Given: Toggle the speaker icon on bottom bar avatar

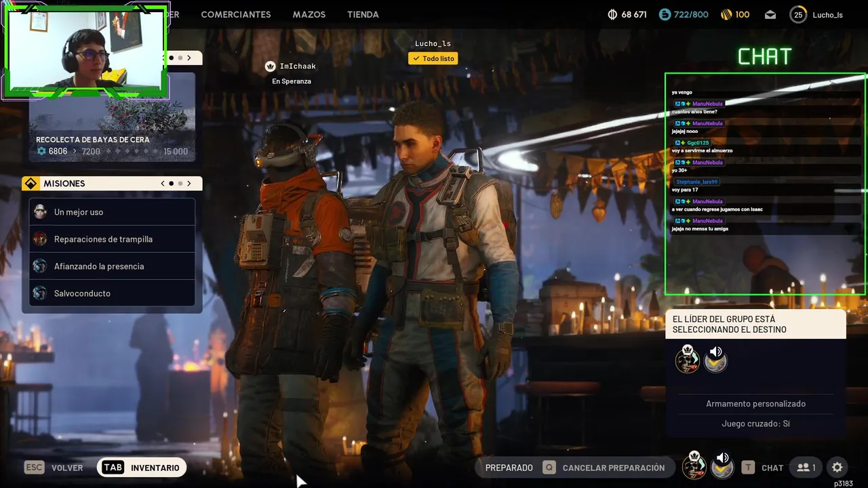Looking at the screenshot, I should (x=723, y=458).
